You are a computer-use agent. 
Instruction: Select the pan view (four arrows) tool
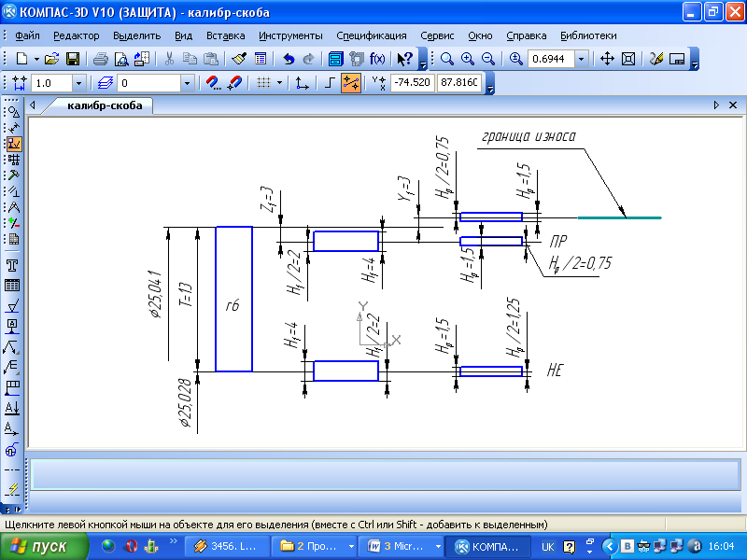point(606,59)
